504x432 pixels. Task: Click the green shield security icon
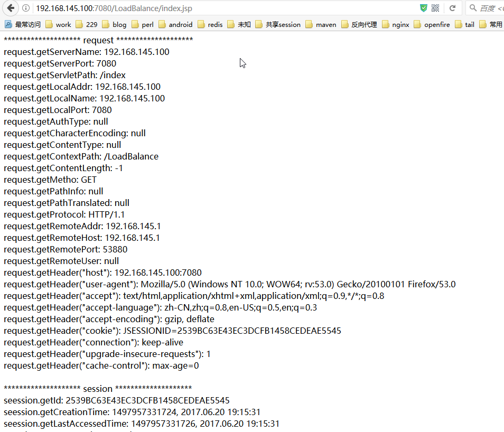pos(424,8)
